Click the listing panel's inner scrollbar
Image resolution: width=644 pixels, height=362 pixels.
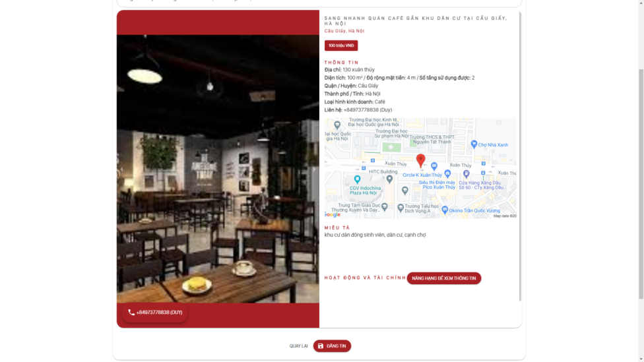[519, 156]
